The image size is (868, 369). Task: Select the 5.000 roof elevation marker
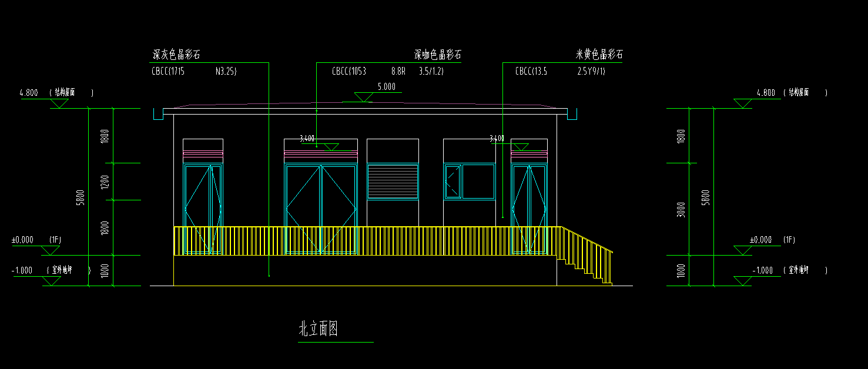pyautogui.click(x=386, y=87)
